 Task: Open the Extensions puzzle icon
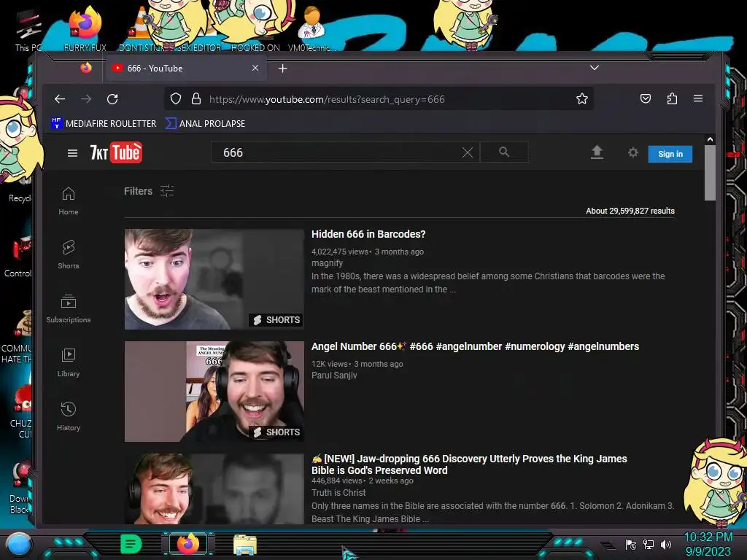coord(672,98)
